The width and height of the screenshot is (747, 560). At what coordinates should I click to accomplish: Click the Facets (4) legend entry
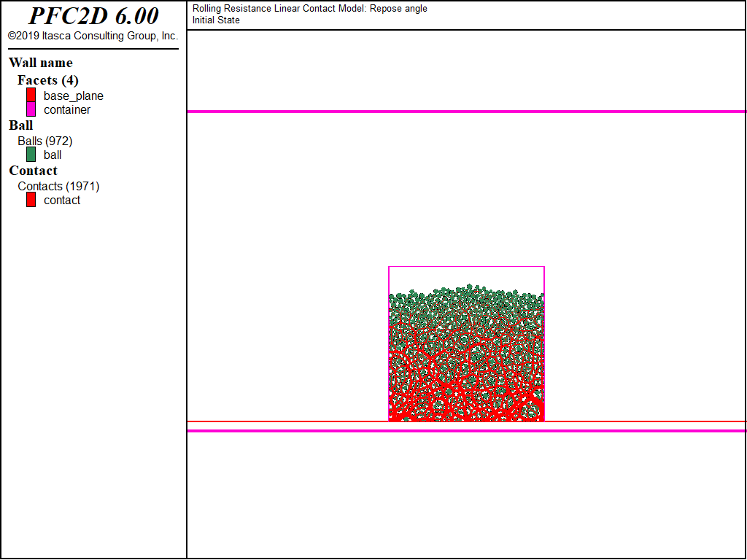point(48,80)
